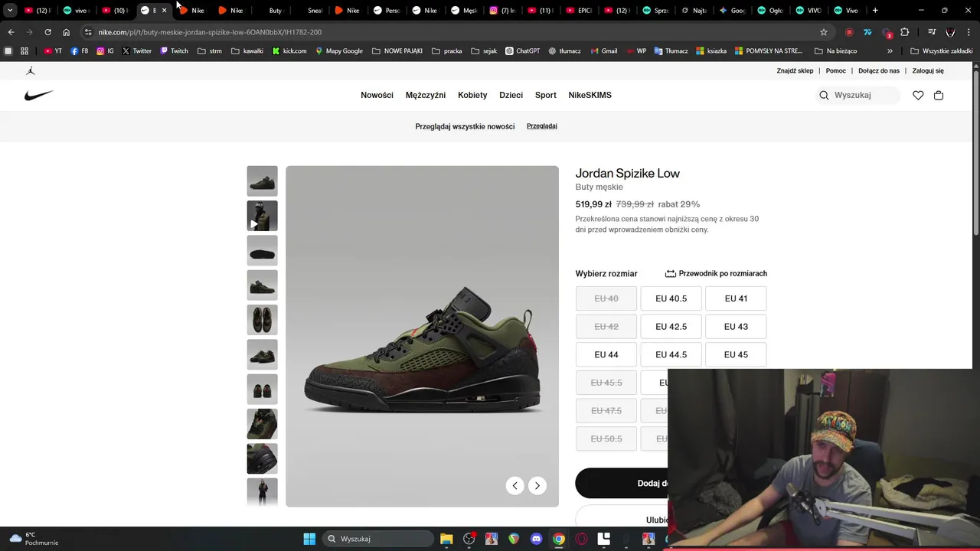Viewport: 980px width, 551px height.
Task: Select size EU 42.5
Action: tap(671, 327)
